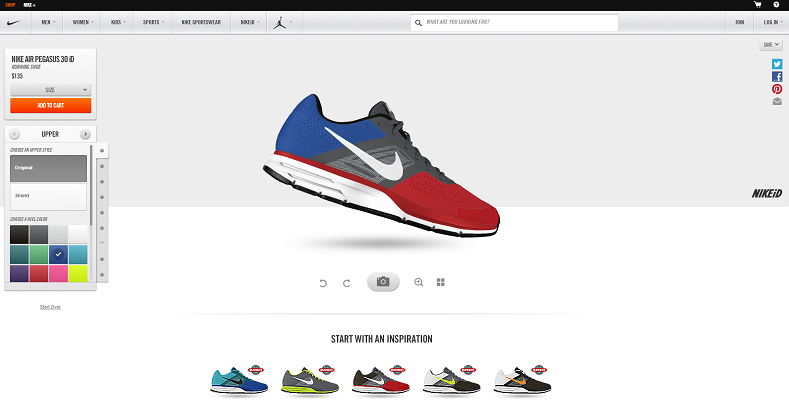
Task: Select the dark teal heel color swatch
Action: pyautogui.click(x=19, y=254)
